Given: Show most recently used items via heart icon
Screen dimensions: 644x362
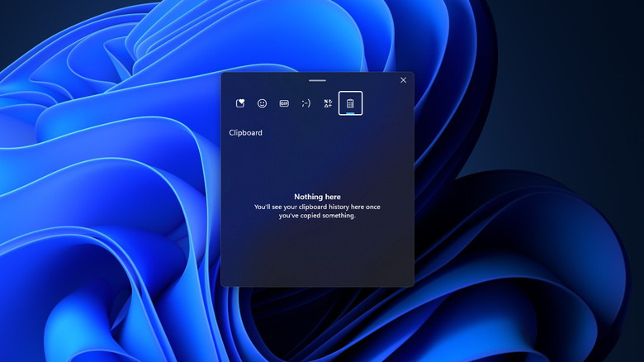Looking at the screenshot, I should 240,103.
